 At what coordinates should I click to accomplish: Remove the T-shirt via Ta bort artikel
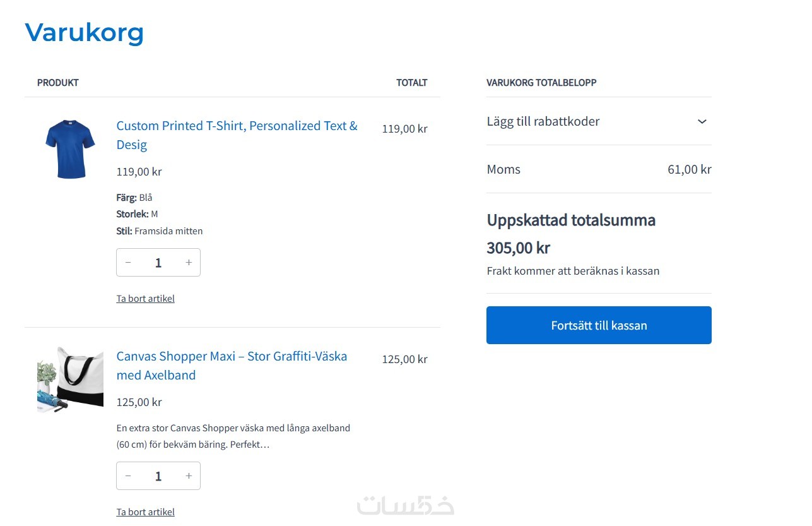pyautogui.click(x=145, y=299)
